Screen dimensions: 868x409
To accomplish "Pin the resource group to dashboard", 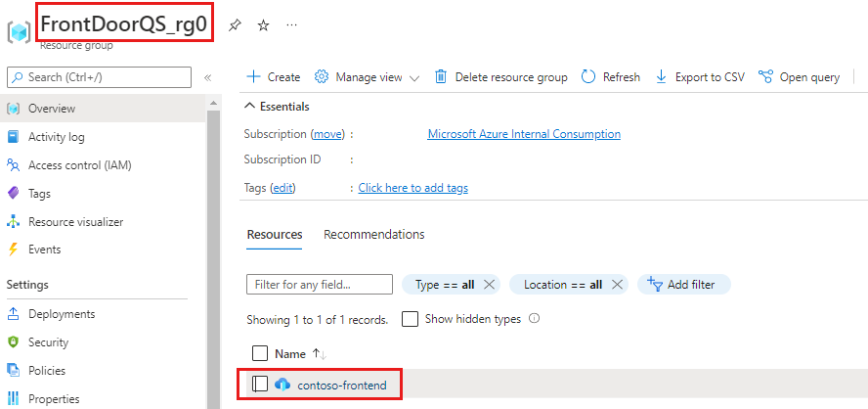I will pyautogui.click(x=235, y=25).
